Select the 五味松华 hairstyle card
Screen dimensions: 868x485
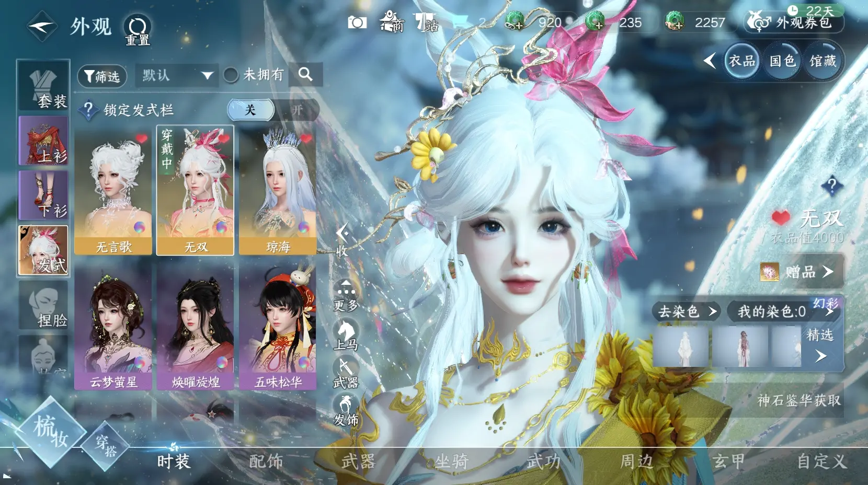coord(278,327)
